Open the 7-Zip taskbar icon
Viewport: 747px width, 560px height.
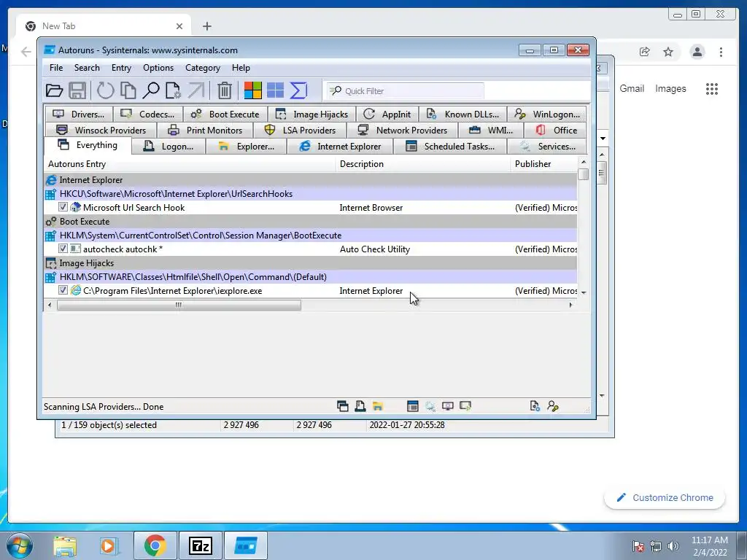pos(200,545)
